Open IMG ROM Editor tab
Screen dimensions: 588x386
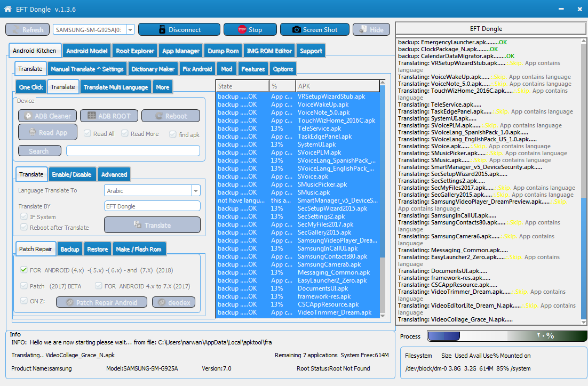pyautogui.click(x=269, y=51)
